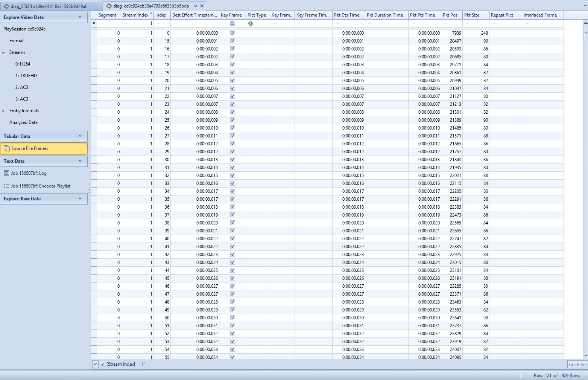
Task: Select the 1: TRUEHD stream item
Action: point(26,76)
